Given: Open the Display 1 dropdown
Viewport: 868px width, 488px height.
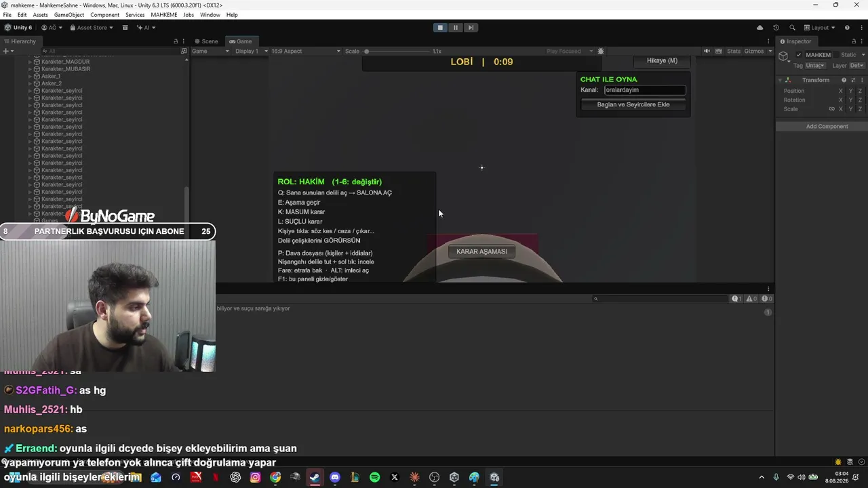Looking at the screenshot, I should 251,52.
